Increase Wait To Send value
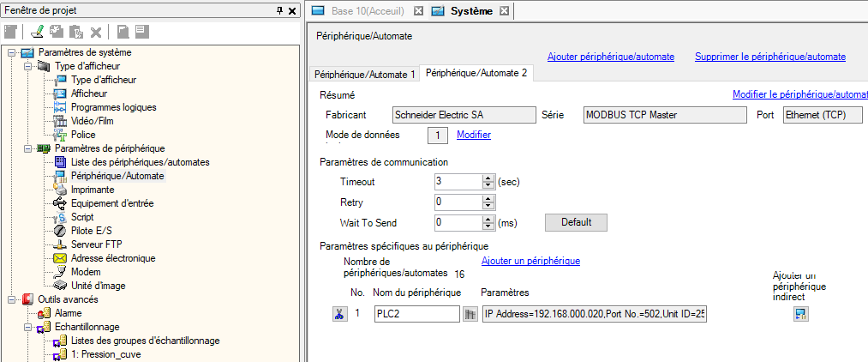The width and height of the screenshot is (868, 362). (x=488, y=219)
